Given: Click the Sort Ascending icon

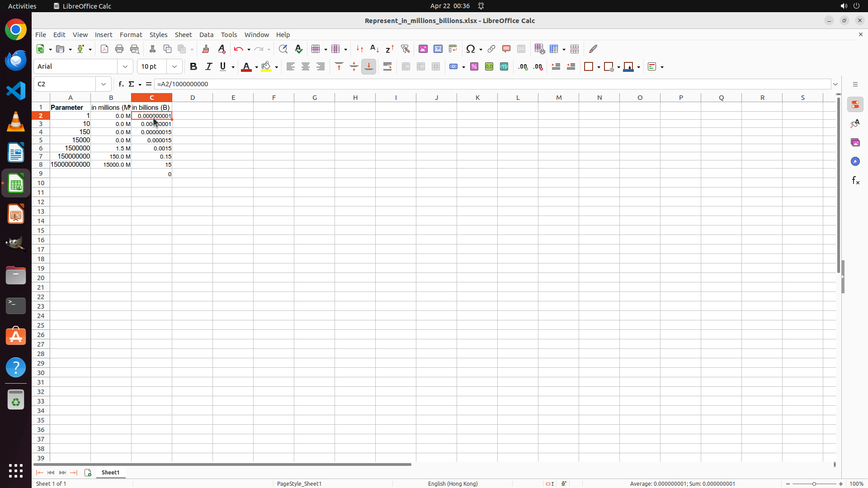Looking at the screenshot, I should click(374, 49).
